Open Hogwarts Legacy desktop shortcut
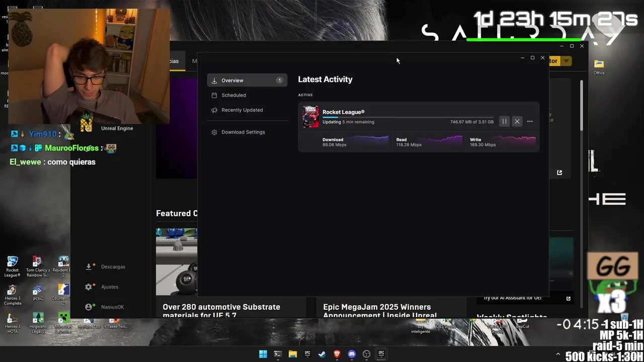Viewport: 644px width, 362px height. [38, 323]
